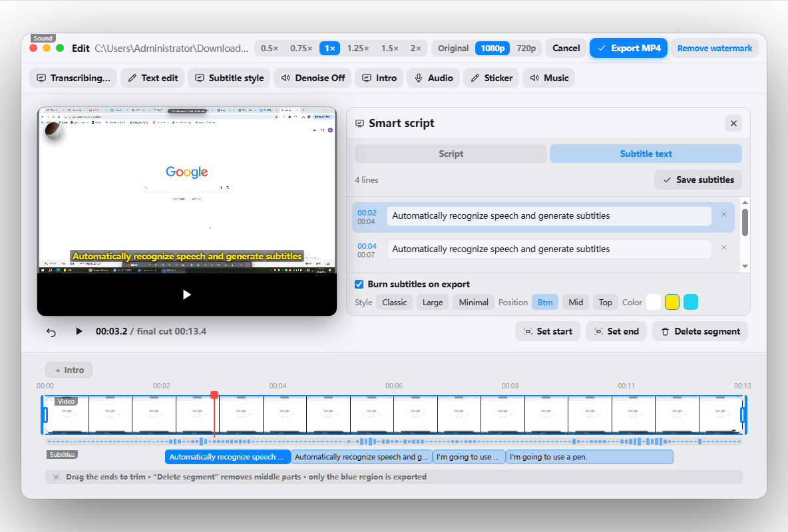
Task: Click the subtitle list scrollbar thumb
Action: [745, 222]
